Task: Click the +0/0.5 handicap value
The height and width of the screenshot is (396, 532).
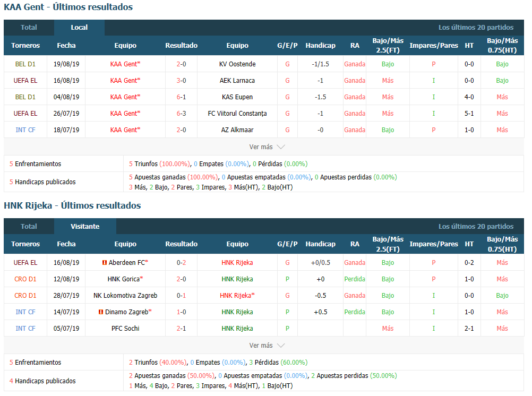Action: point(320,263)
